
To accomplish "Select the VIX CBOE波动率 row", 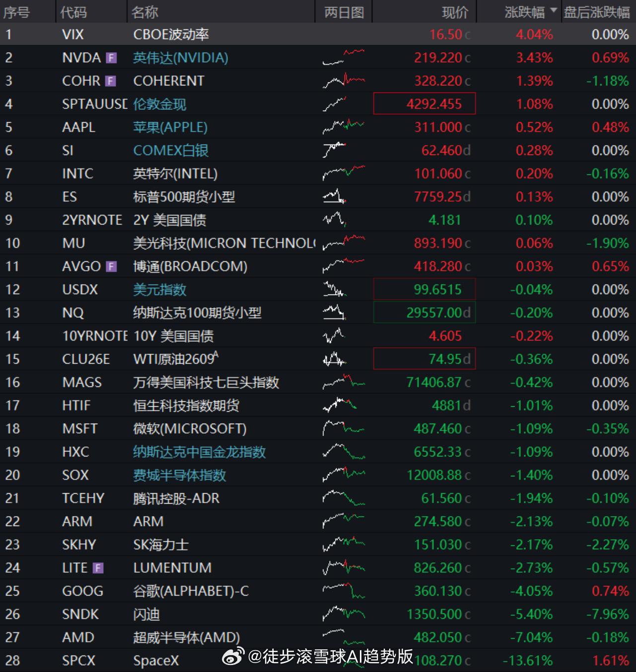I will click(x=318, y=34).
